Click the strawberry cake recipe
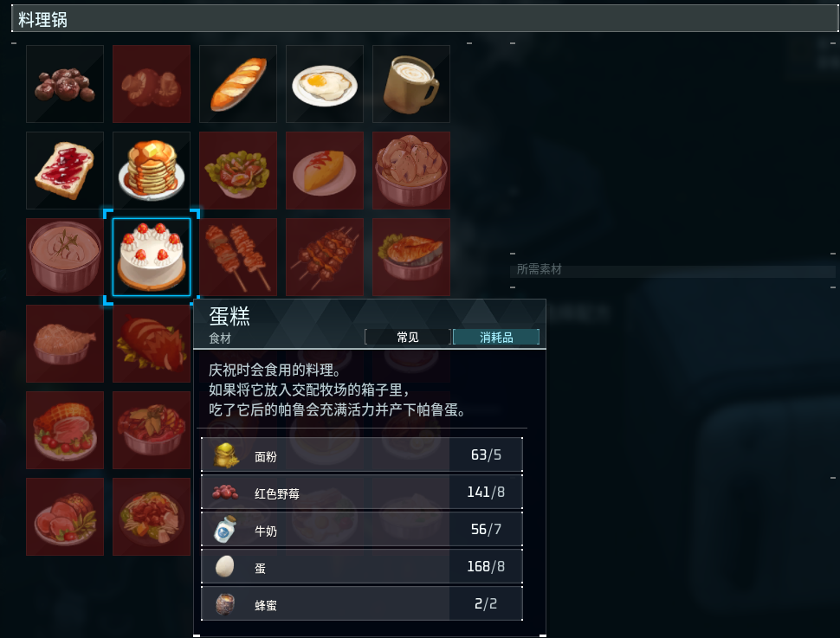840x638 pixels. (x=152, y=257)
